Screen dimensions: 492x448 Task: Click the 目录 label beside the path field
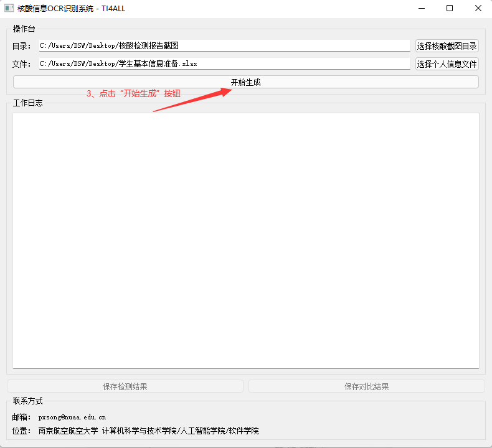21,46
